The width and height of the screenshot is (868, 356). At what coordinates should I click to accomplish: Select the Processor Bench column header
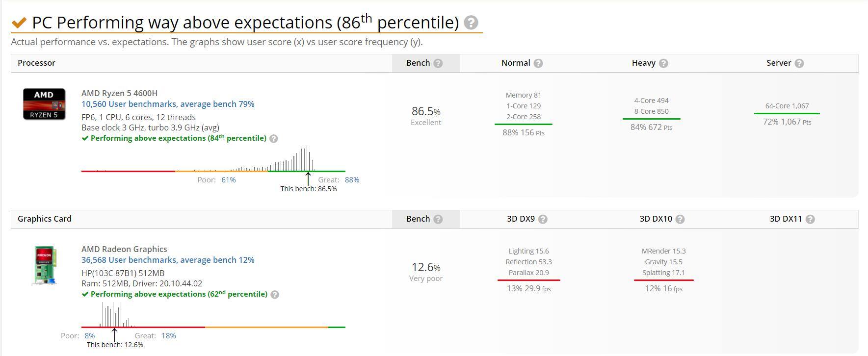pyautogui.click(x=418, y=63)
